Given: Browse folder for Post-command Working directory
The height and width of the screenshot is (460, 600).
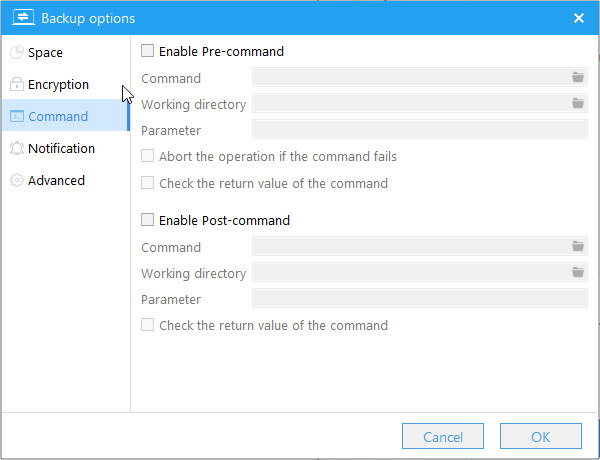Looking at the screenshot, I should [x=578, y=272].
